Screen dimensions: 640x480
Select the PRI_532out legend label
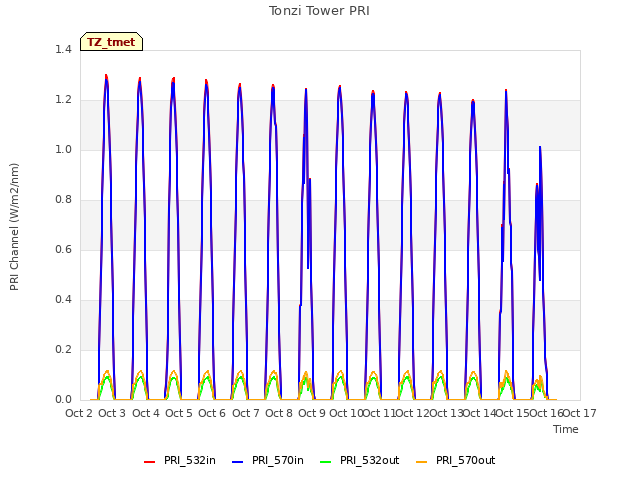(369, 461)
